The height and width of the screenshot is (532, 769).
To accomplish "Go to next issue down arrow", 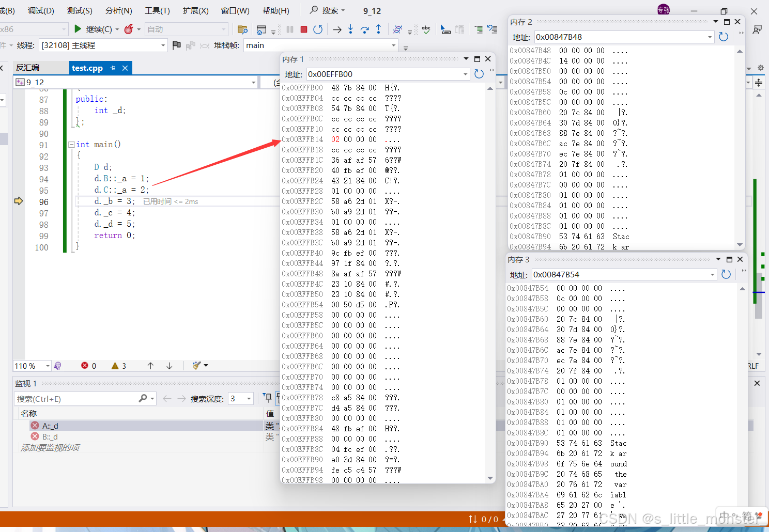I will pos(169,366).
